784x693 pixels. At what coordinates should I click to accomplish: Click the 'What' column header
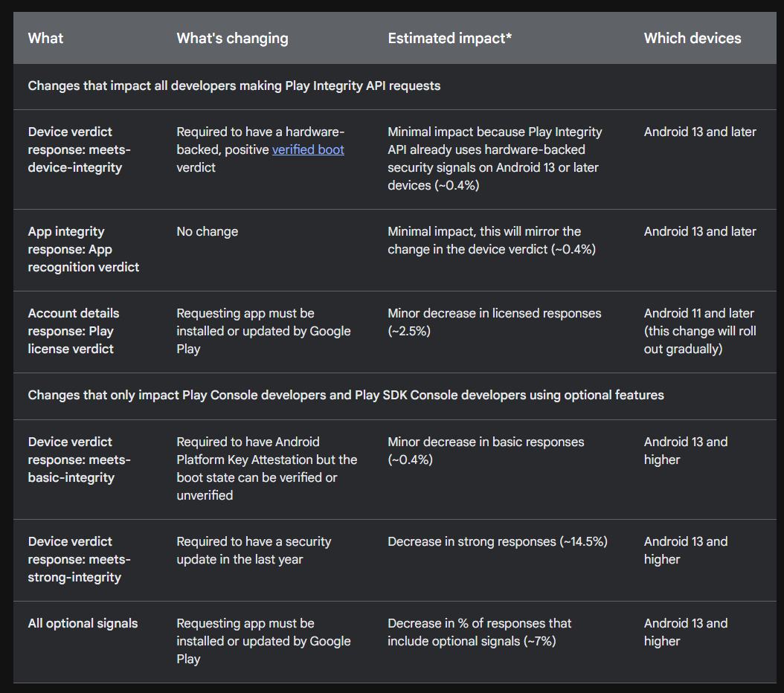coord(45,39)
